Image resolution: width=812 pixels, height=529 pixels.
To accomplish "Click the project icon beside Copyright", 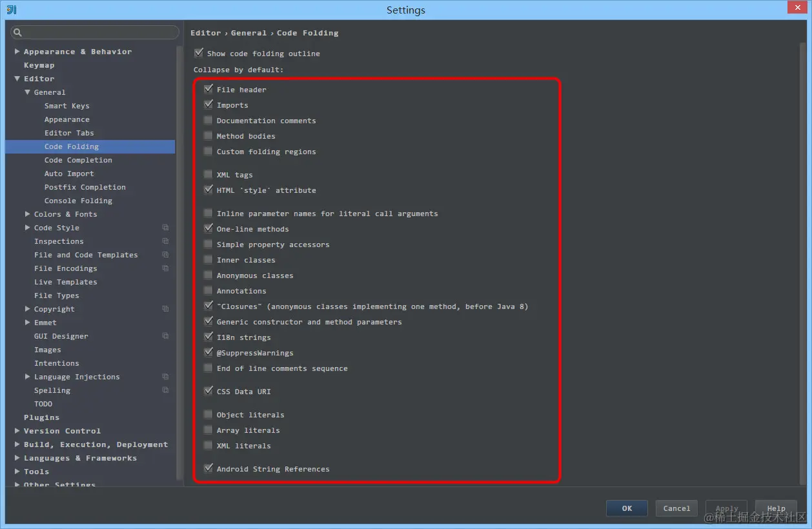I will point(165,309).
